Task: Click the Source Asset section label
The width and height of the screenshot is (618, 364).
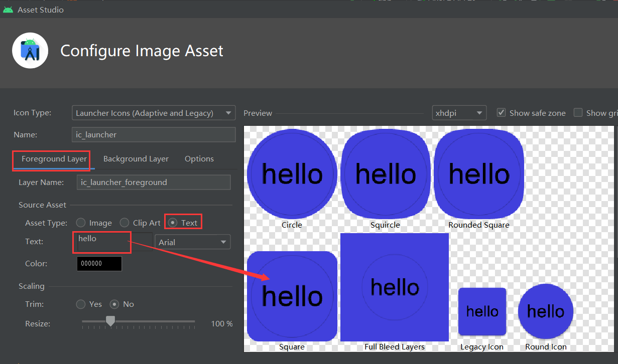Action: point(43,205)
